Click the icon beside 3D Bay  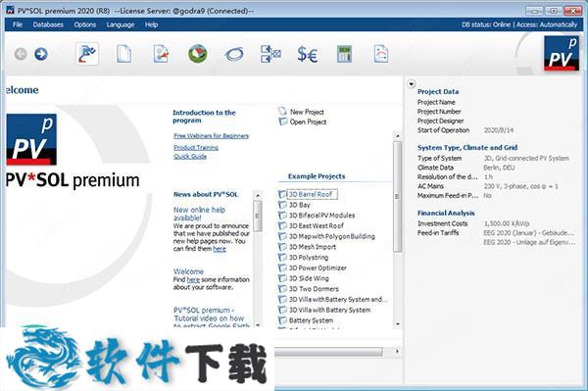282,205
